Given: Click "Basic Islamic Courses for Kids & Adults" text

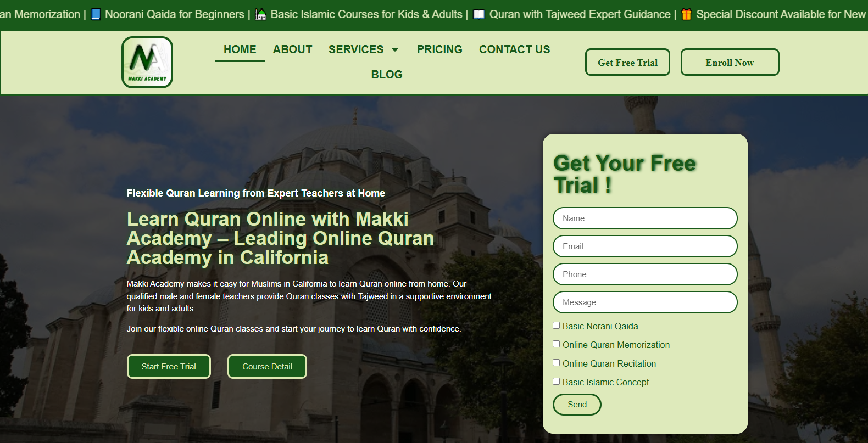Looking at the screenshot, I should point(366,14).
